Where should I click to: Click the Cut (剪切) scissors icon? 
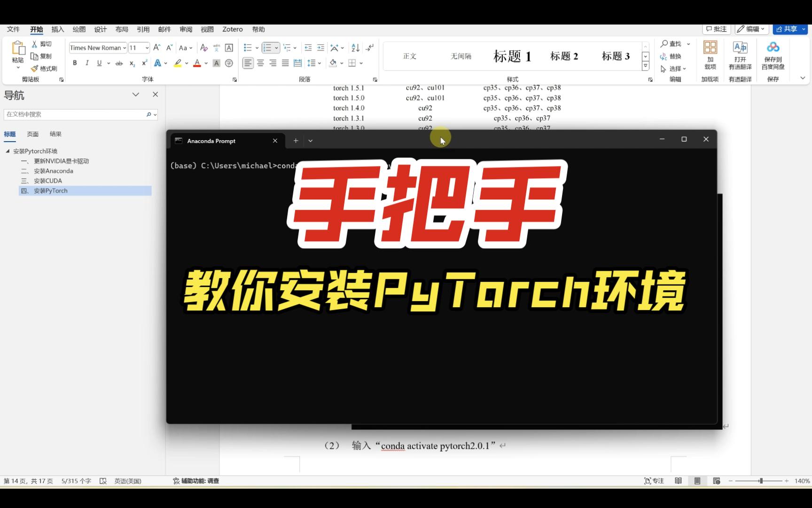tap(34, 44)
